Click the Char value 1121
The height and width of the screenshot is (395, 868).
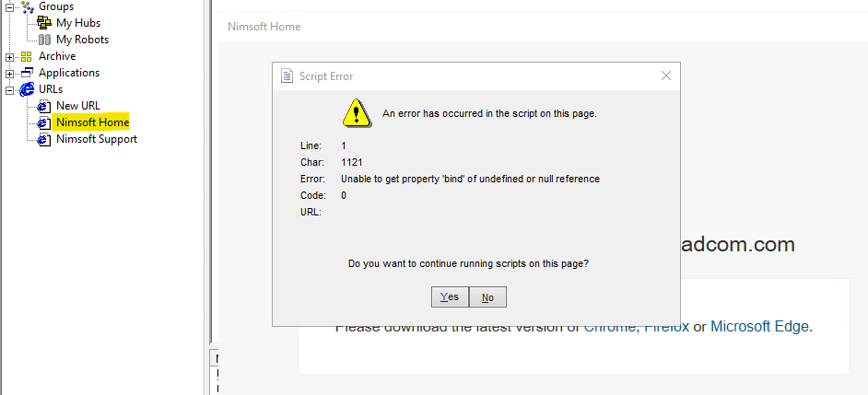pos(351,163)
